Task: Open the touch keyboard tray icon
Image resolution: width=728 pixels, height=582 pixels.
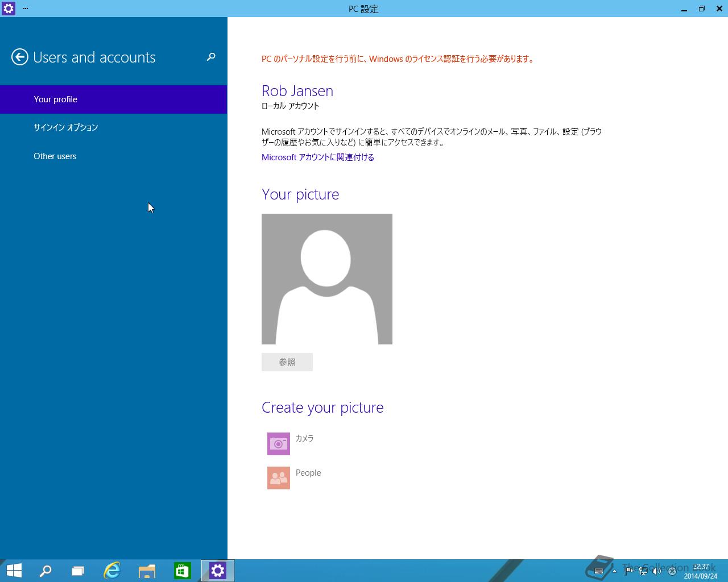Action: coord(599,571)
